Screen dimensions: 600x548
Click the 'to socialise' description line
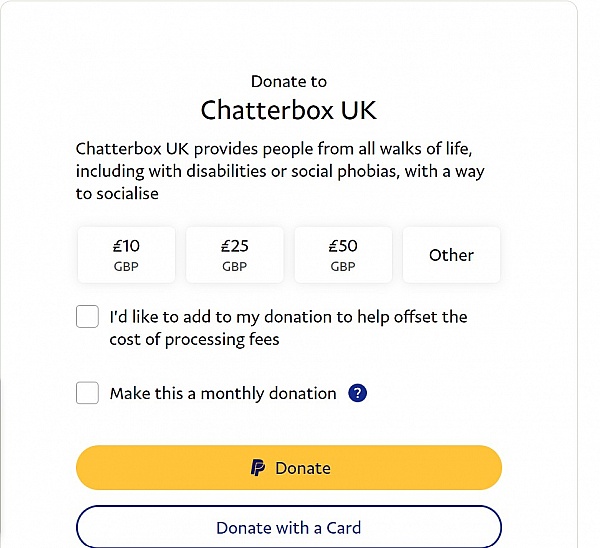pyautogui.click(x=117, y=194)
